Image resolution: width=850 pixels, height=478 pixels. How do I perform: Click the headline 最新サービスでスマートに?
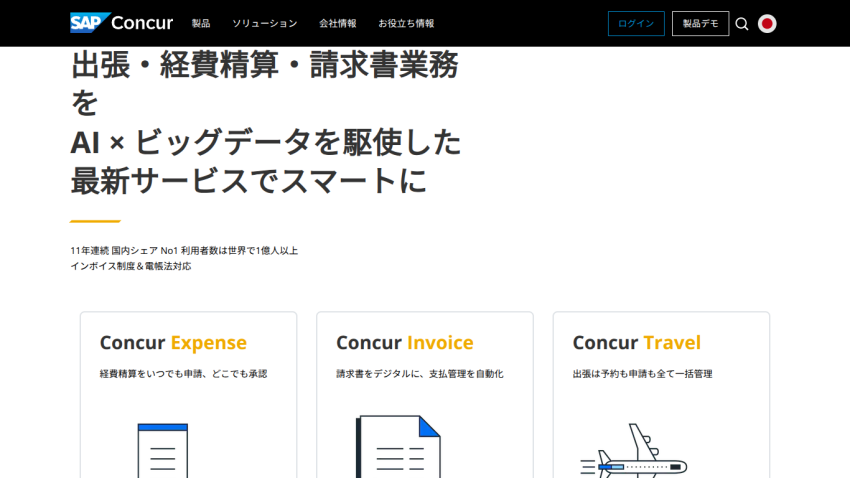coord(248,181)
